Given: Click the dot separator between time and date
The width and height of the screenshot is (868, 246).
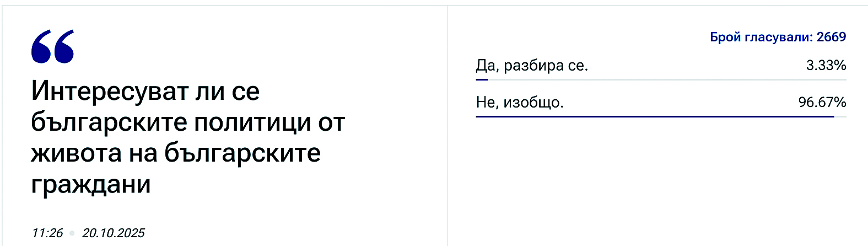Looking at the screenshot, I should [72, 233].
